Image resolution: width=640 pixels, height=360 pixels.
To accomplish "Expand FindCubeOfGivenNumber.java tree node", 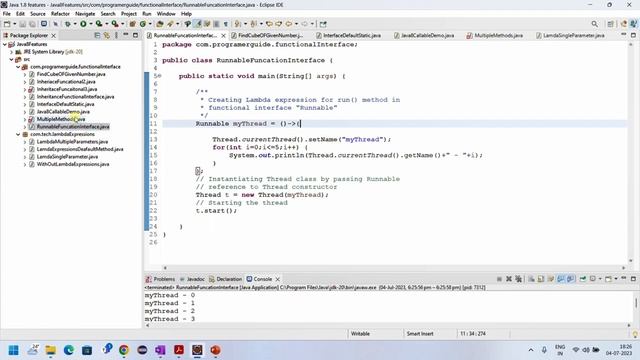I will [25, 74].
